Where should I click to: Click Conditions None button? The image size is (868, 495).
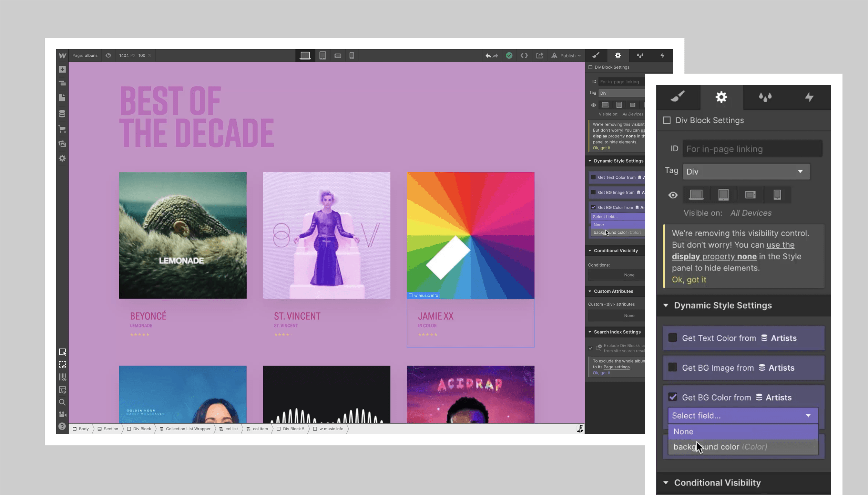pyautogui.click(x=616, y=275)
